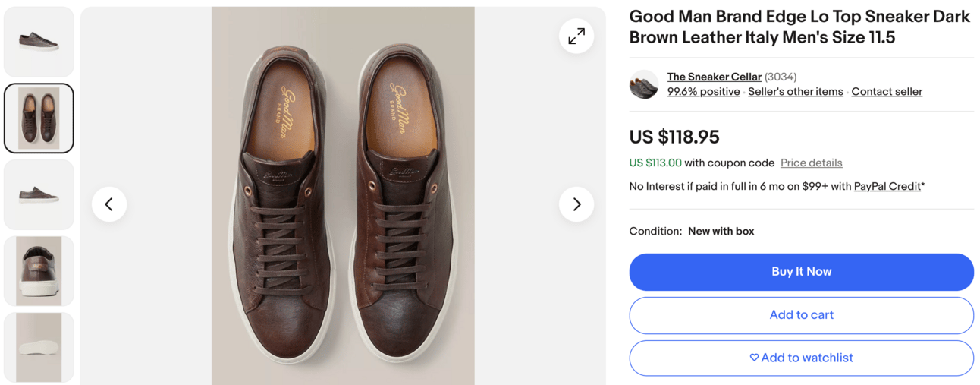Expand the product image to full screen

click(x=576, y=36)
